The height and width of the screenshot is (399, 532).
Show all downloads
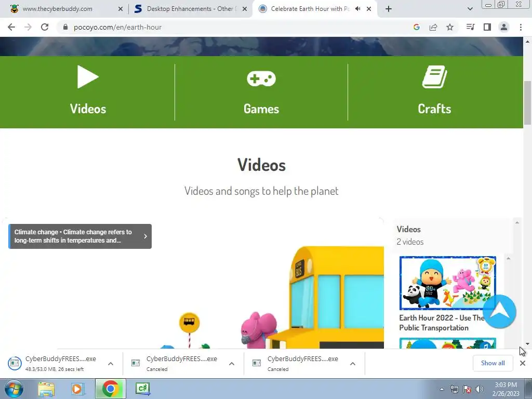(x=493, y=363)
